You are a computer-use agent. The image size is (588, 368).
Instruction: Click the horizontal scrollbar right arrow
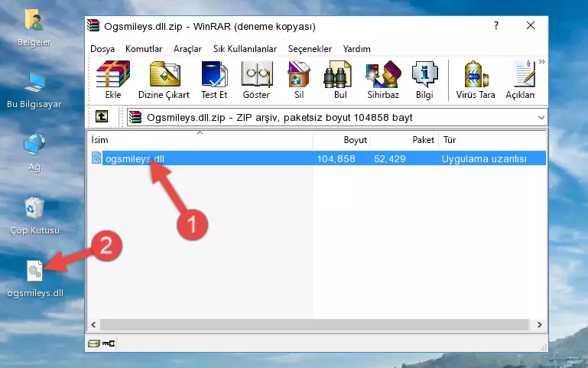[539, 324]
